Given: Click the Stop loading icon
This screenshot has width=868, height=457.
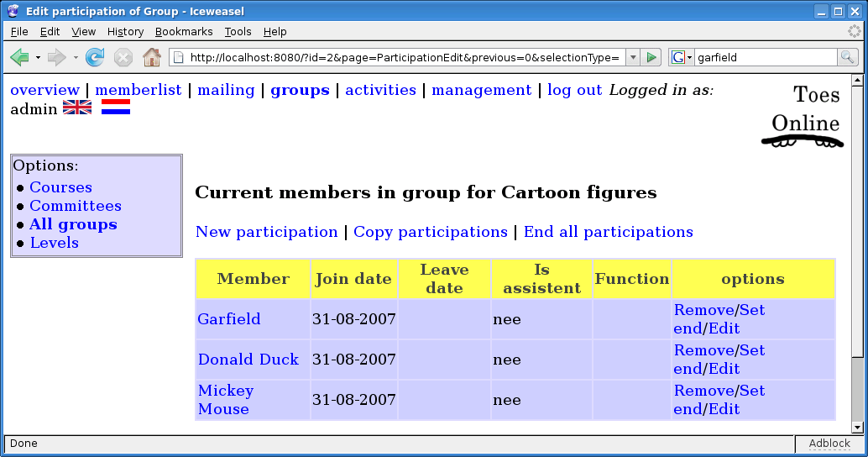Looking at the screenshot, I should 123,57.
